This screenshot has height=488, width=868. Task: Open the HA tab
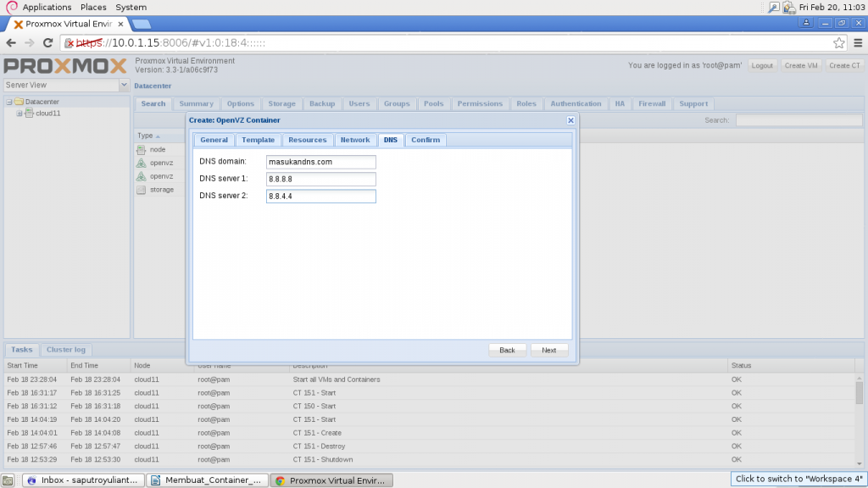pos(620,104)
